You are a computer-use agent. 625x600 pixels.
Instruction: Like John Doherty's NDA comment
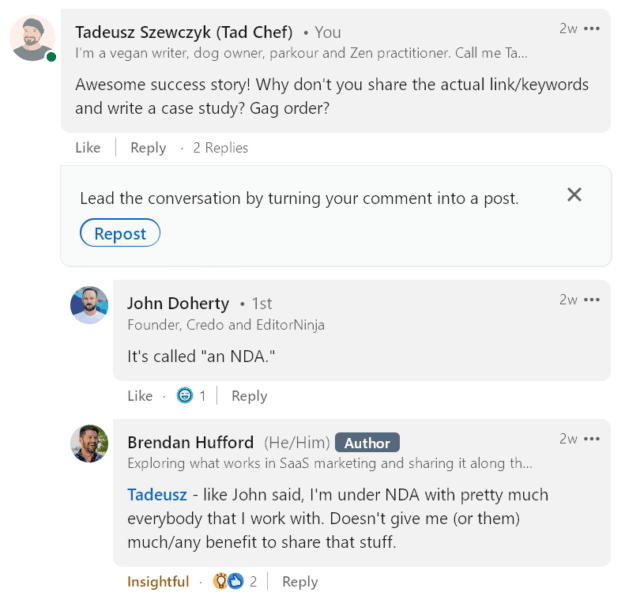point(140,395)
